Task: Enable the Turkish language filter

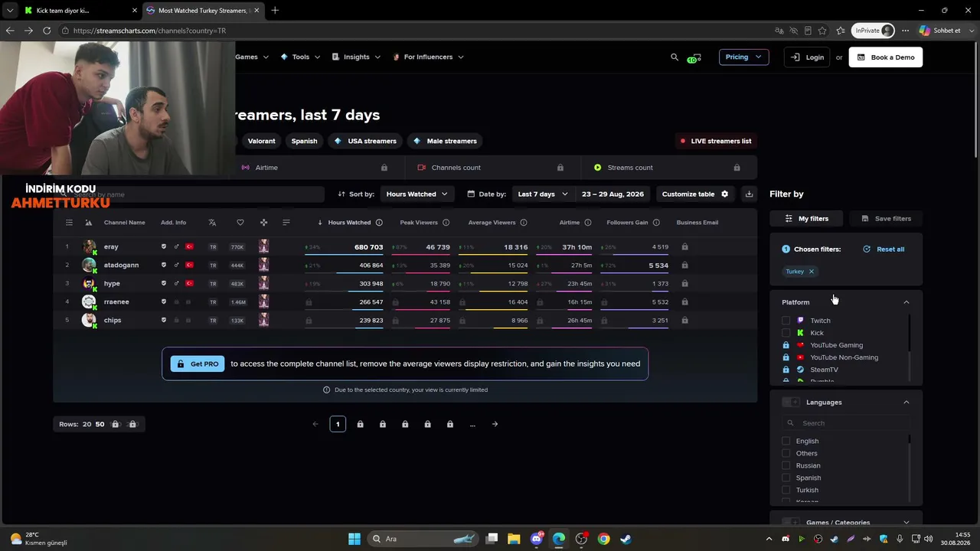Action: click(x=786, y=490)
